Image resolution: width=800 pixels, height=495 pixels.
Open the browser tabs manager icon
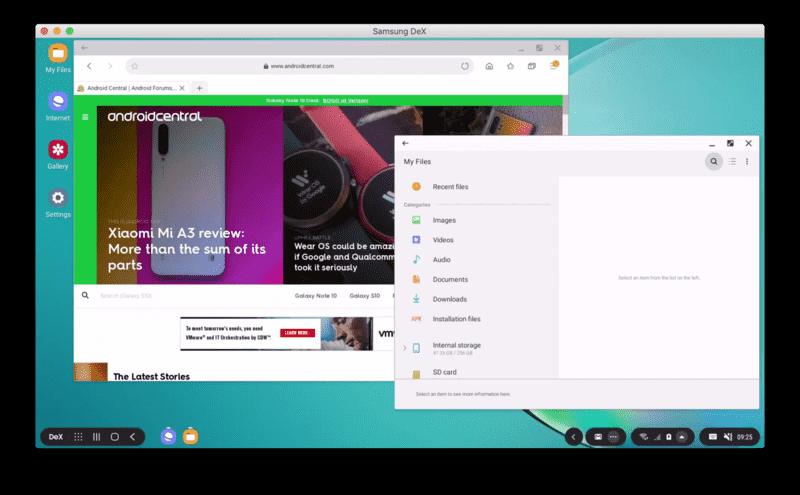point(532,66)
